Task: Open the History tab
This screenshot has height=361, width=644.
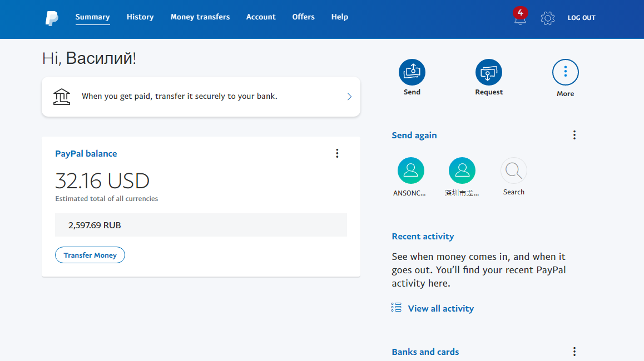Action: [x=140, y=17]
